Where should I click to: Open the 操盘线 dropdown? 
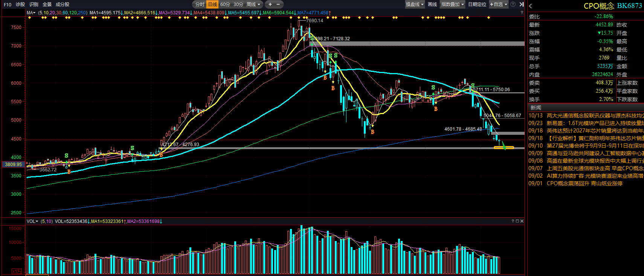[x=415, y=5]
